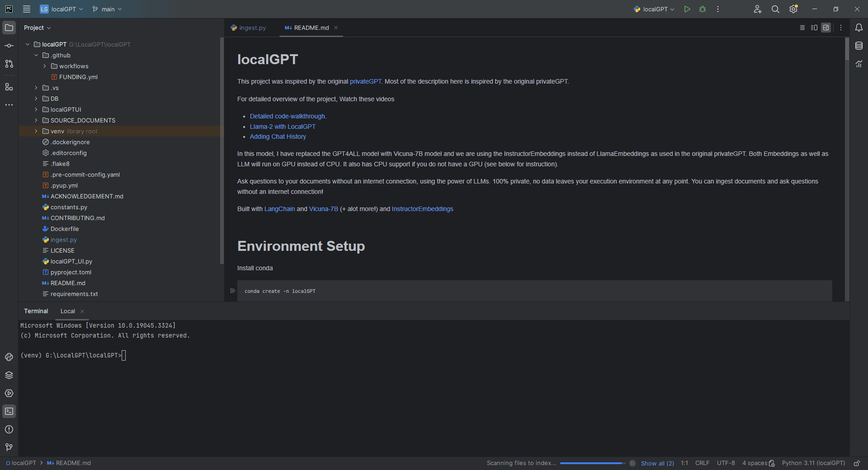Run conda create command gutter icon
This screenshot has height=470, width=868.
click(x=233, y=291)
